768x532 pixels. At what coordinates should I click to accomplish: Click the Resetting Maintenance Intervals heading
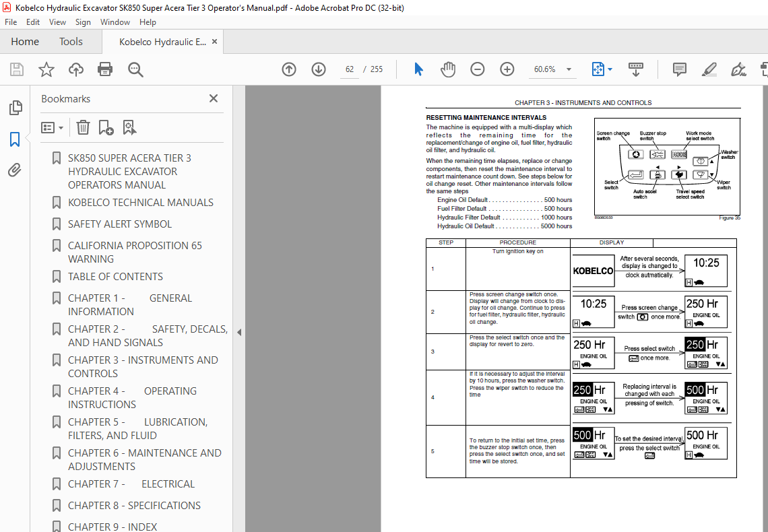coord(486,117)
